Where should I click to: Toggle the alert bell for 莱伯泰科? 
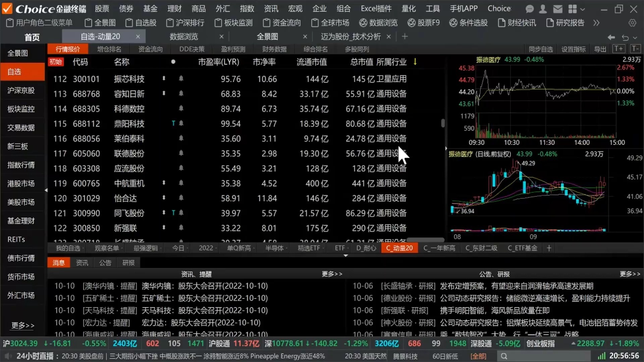click(x=181, y=138)
